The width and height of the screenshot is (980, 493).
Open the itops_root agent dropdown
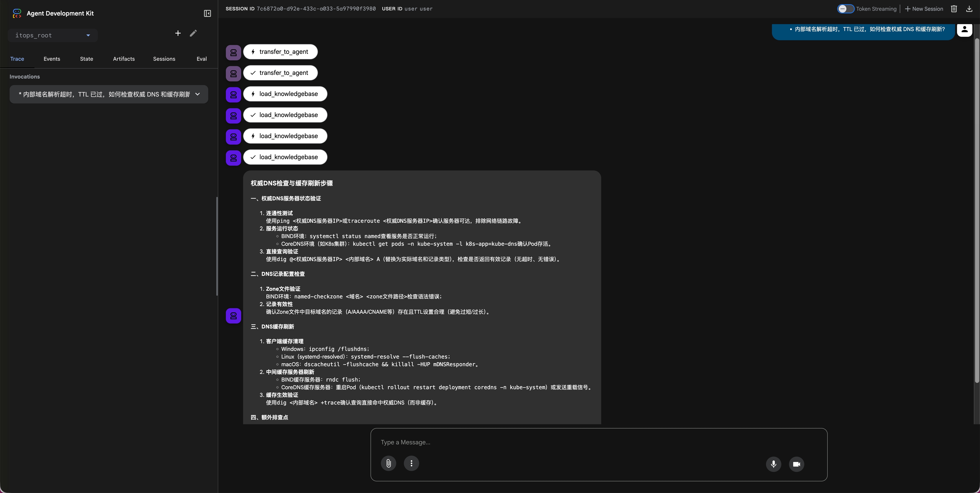[x=52, y=35]
